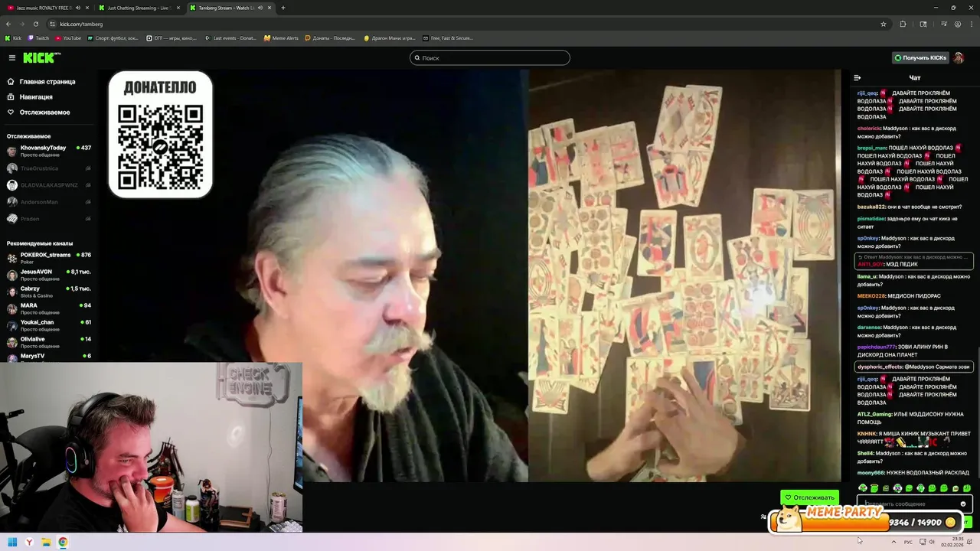Close the Just Chatting Streaming tab
The image size is (980, 551).
[x=177, y=8]
